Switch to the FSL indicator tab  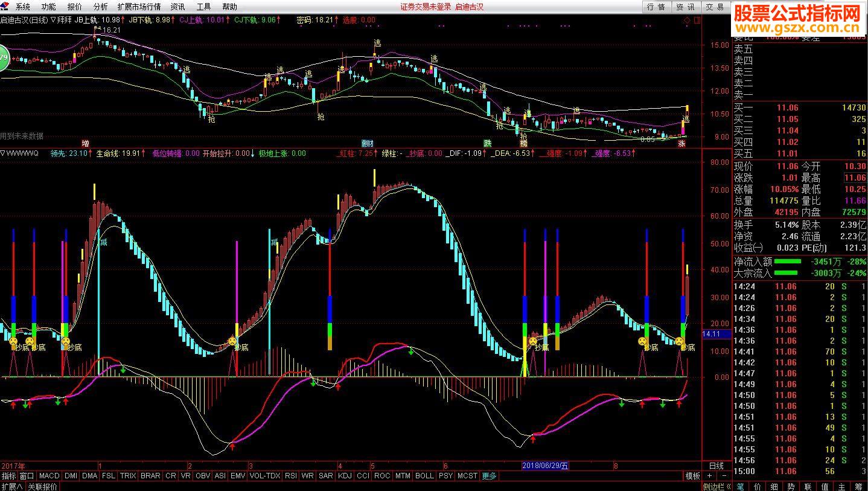(x=108, y=476)
